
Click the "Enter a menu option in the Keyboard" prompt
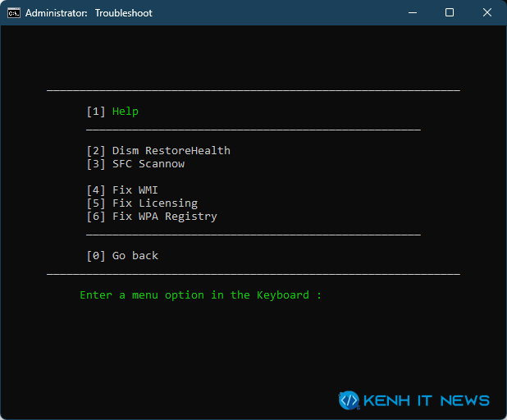click(x=200, y=295)
